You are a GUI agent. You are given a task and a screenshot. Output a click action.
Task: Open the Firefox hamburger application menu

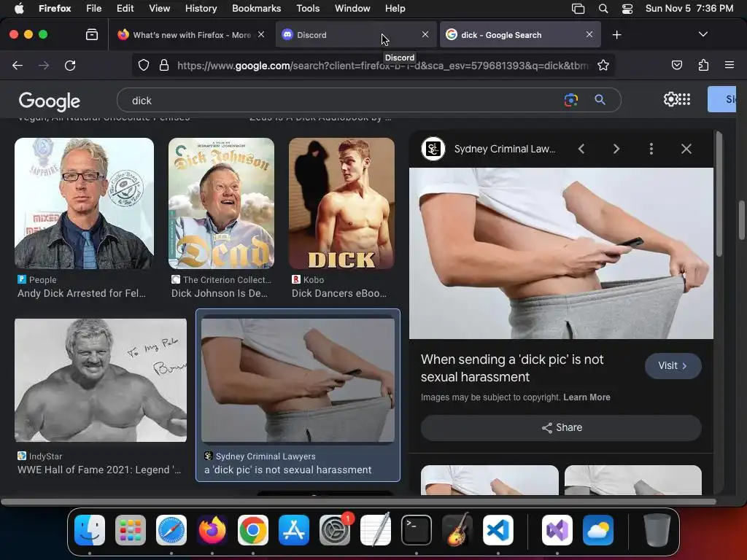click(729, 65)
